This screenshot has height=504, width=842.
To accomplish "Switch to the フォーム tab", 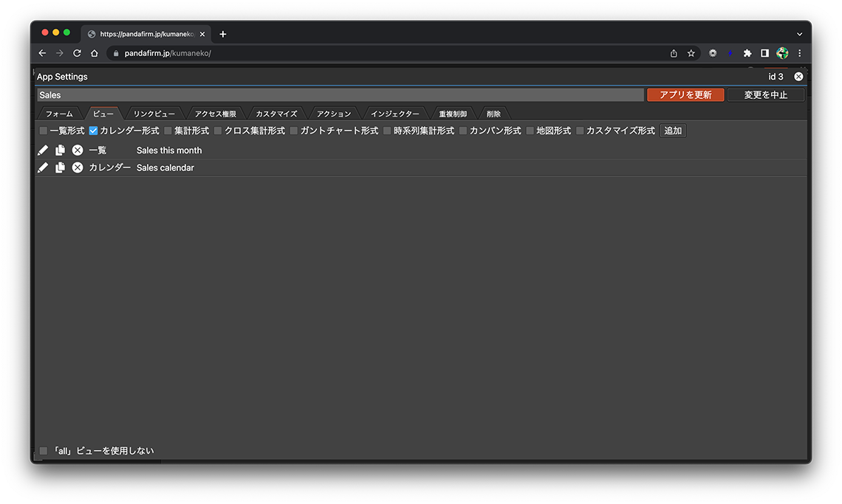I will tap(59, 114).
